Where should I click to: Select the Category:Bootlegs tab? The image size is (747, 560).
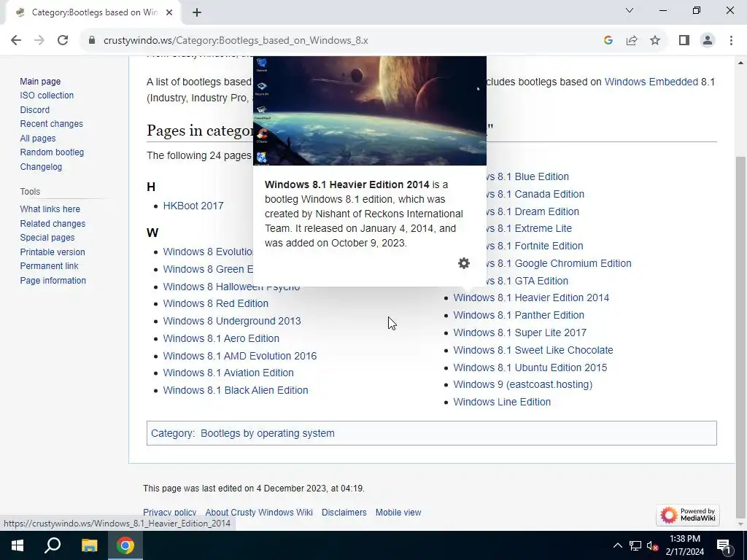point(94,12)
